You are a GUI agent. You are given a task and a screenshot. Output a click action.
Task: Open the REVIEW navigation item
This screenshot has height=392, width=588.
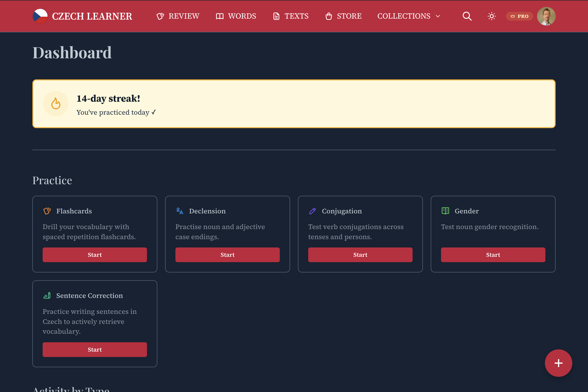184,16
